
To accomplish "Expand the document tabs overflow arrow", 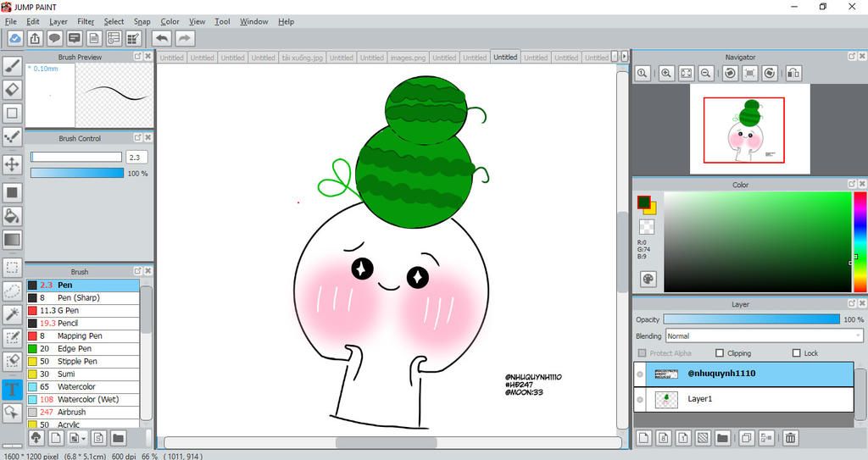I will tap(625, 57).
